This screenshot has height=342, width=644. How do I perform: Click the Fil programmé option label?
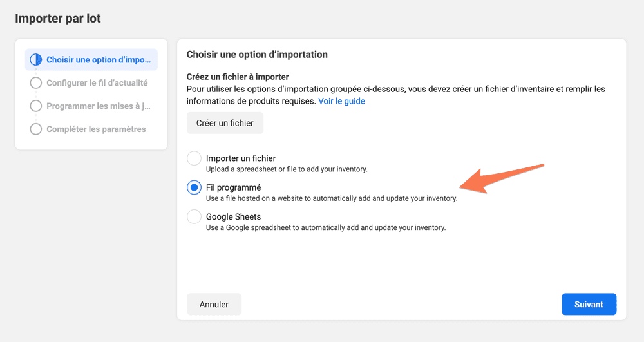[x=233, y=187]
